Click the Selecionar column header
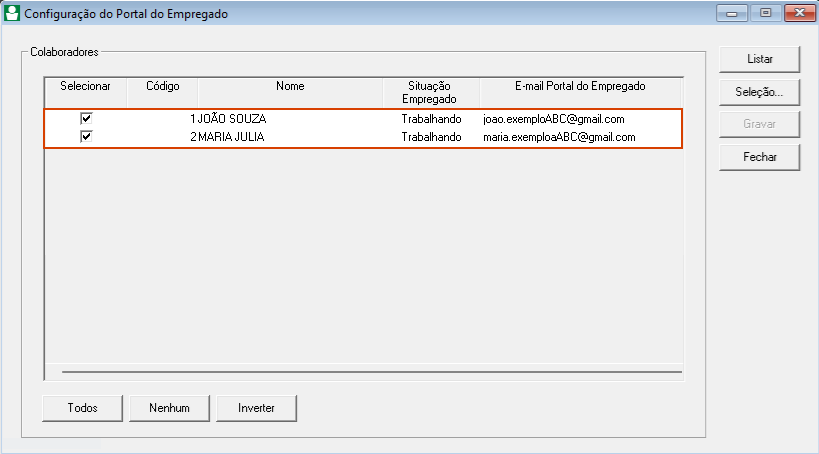This screenshot has height=454, width=819. [x=86, y=87]
